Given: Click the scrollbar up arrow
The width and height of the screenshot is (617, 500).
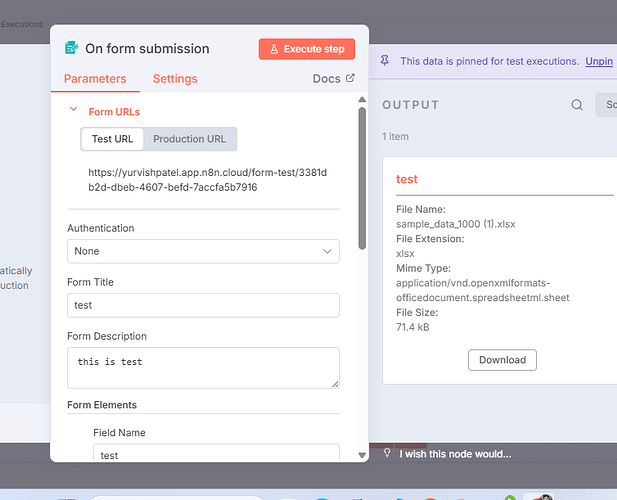Looking at the screenshot, I should (x=362, y=100).
